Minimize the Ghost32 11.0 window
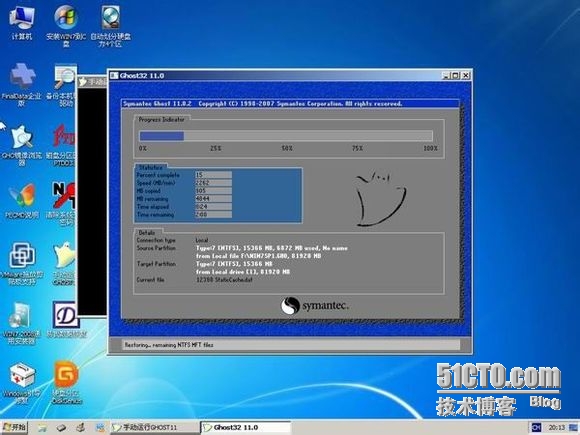Image resolution: width=580 pixels, height=435 pixels. [446, 75]
